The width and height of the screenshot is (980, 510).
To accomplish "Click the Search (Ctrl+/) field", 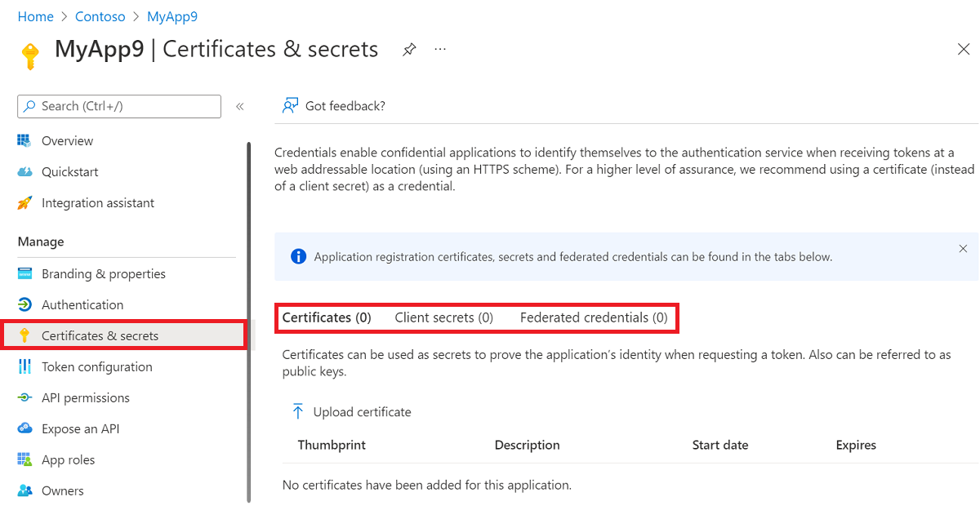I will click(x=118, y=106).
